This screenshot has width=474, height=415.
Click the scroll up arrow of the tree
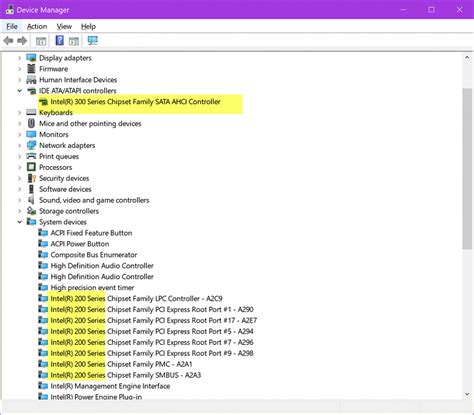point(467,58)
